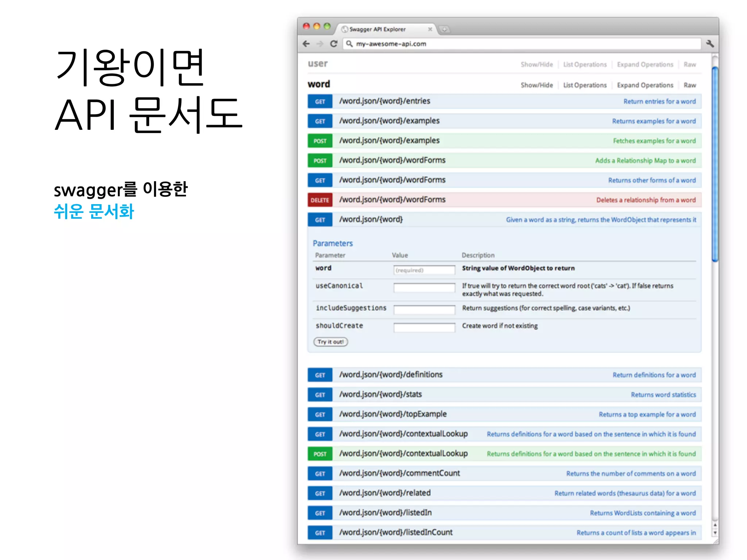Click 'Deletes a relationship from a word' text
This screenshot has height=560, width=747.
(x=646, y=200)
